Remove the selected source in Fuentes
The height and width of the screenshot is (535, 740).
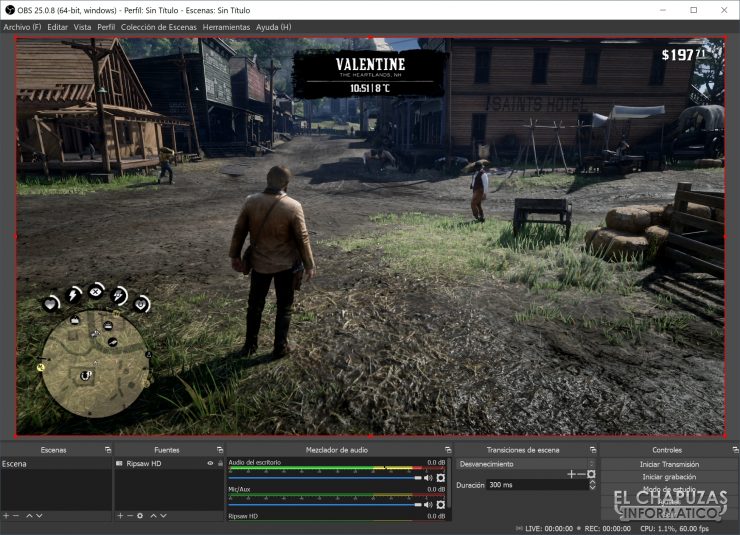point(130,516)
